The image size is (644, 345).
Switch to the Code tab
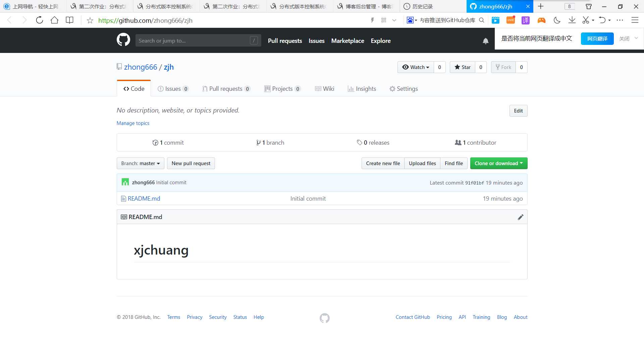[134, 89]
